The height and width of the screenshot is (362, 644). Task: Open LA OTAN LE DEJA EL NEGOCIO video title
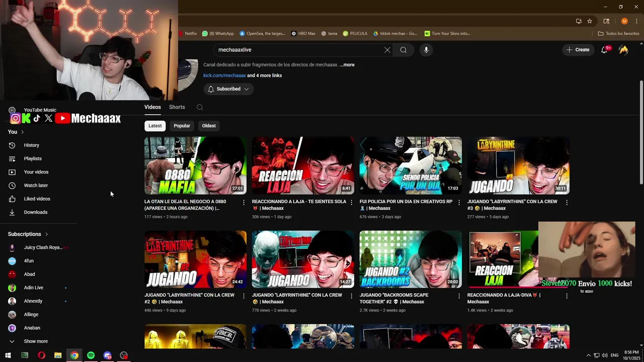[185, 205]
